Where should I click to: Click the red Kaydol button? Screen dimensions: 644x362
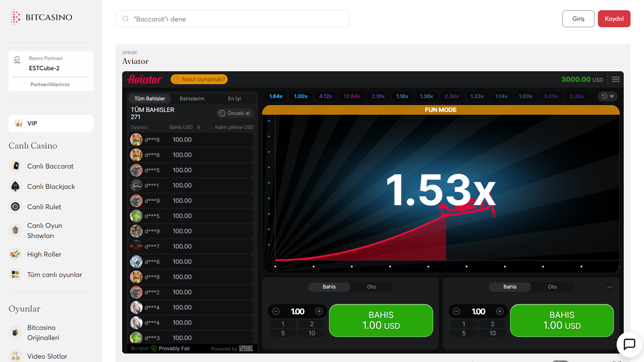(x=614, y=19)
